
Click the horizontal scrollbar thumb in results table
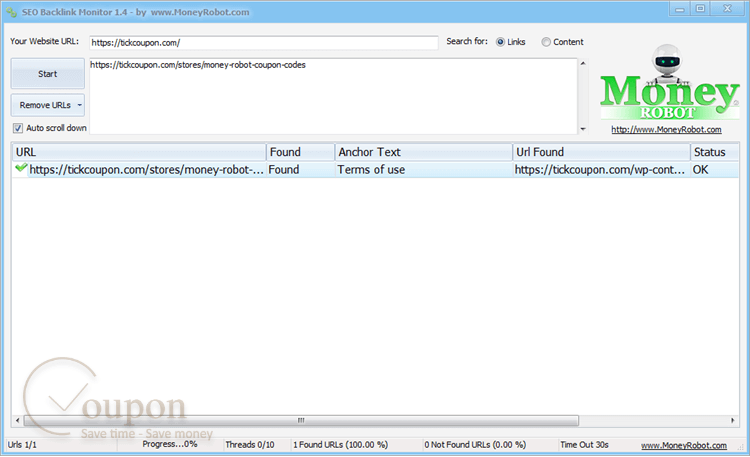click(x=301, y=421)
